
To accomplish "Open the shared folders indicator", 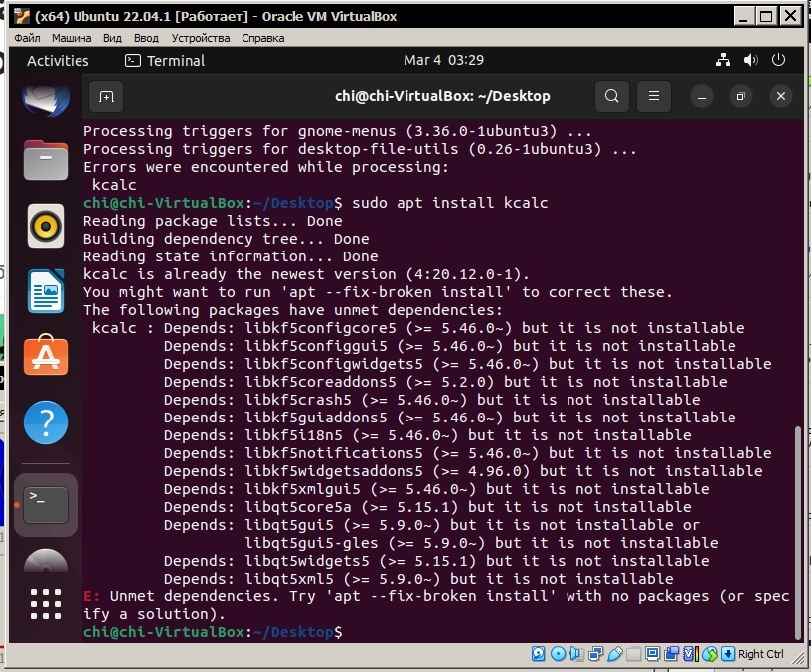I will 634,654.
